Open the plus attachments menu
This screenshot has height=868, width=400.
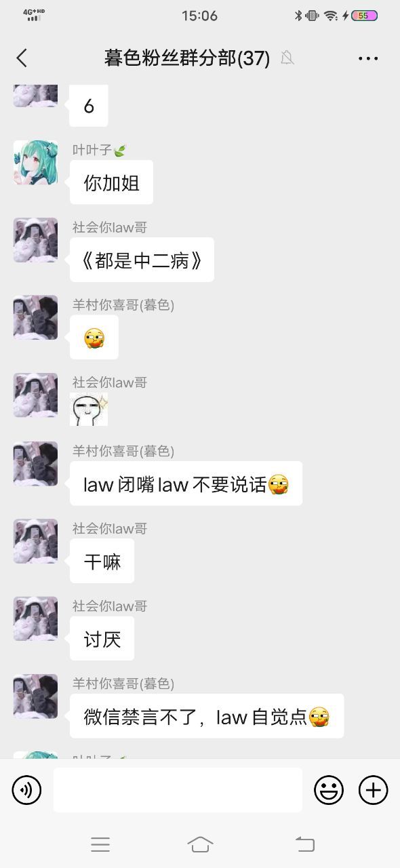[373, 790]
